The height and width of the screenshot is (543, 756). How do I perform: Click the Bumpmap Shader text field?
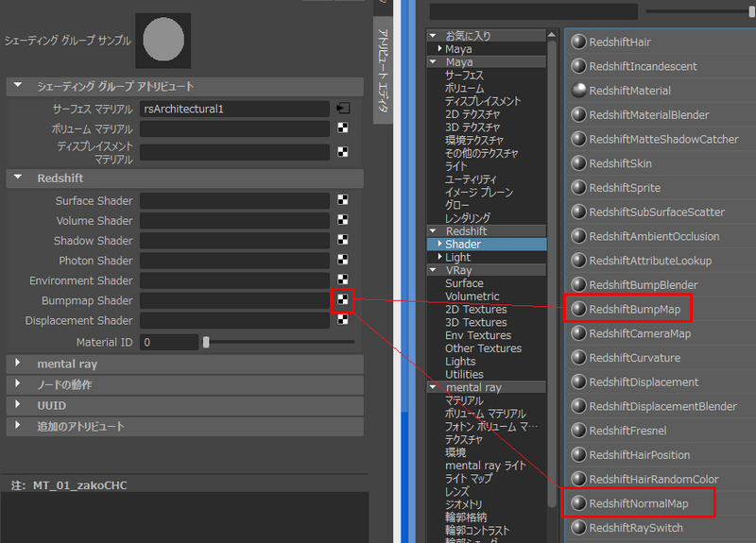click(234, 300)
